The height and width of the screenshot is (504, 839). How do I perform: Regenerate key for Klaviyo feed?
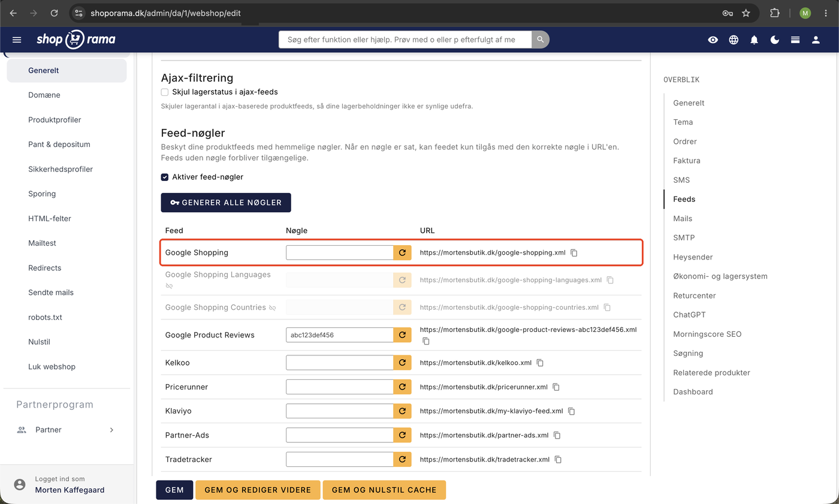click(x=402, y=411)
